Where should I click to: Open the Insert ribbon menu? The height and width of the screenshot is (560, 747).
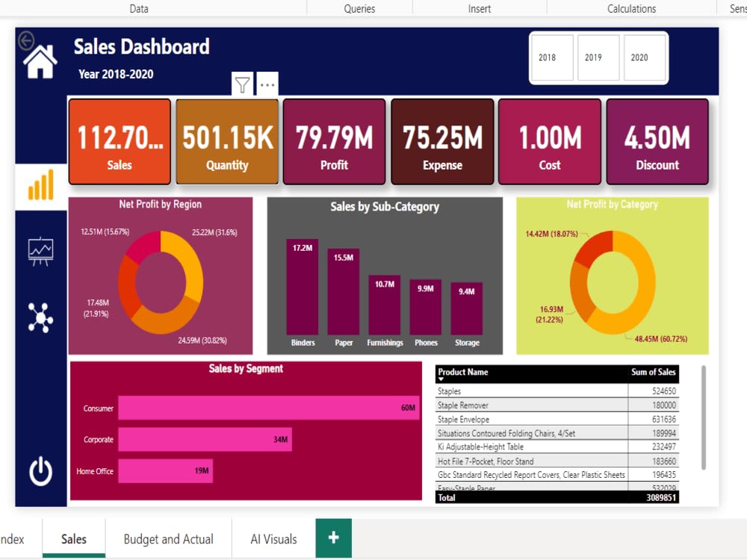coord(479,8)
